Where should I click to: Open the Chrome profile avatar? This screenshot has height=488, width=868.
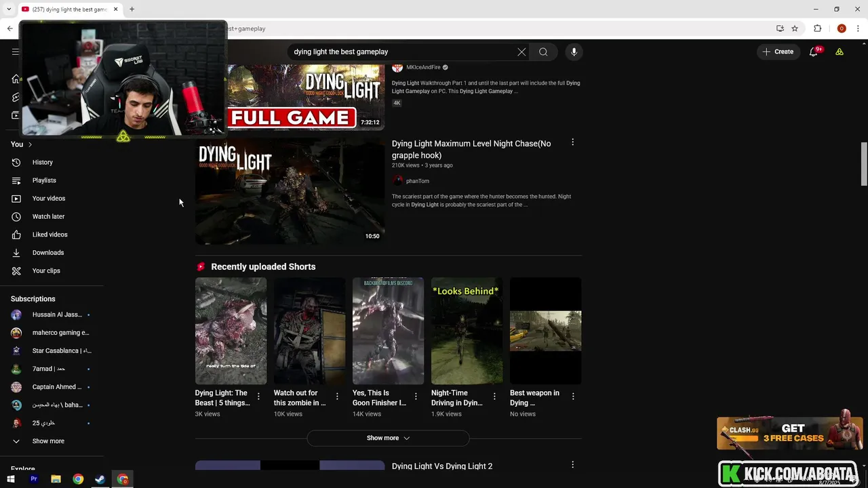[842, 28]
